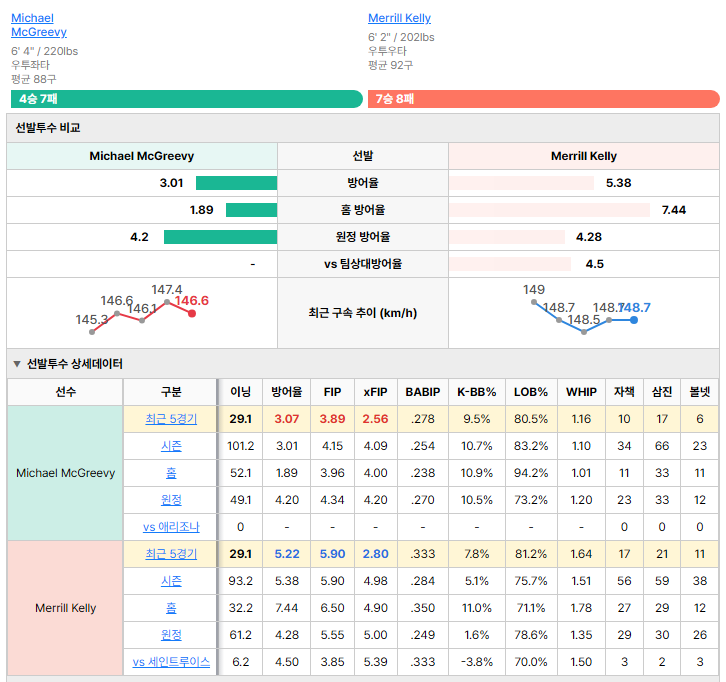The height and width of the screenshot is (682, 726).
Task: Click the -3.8% K-BB% cell
Action: click(x=476, y=662)
